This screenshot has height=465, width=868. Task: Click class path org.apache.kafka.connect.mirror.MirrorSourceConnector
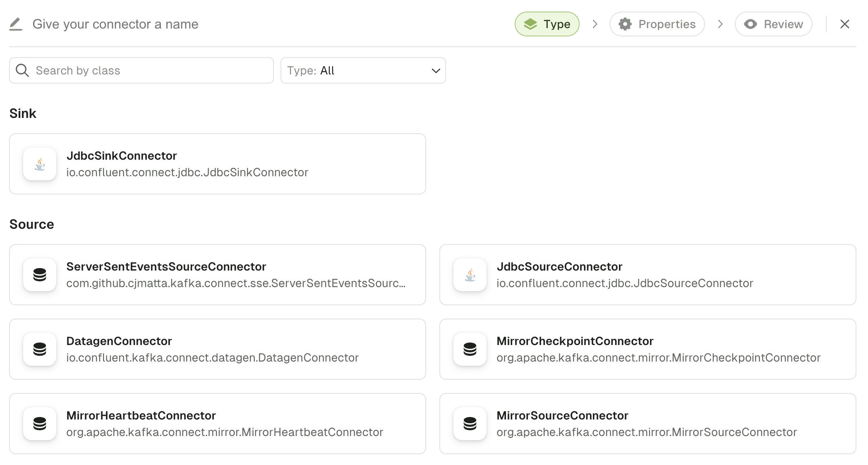[x=647, y=432]
